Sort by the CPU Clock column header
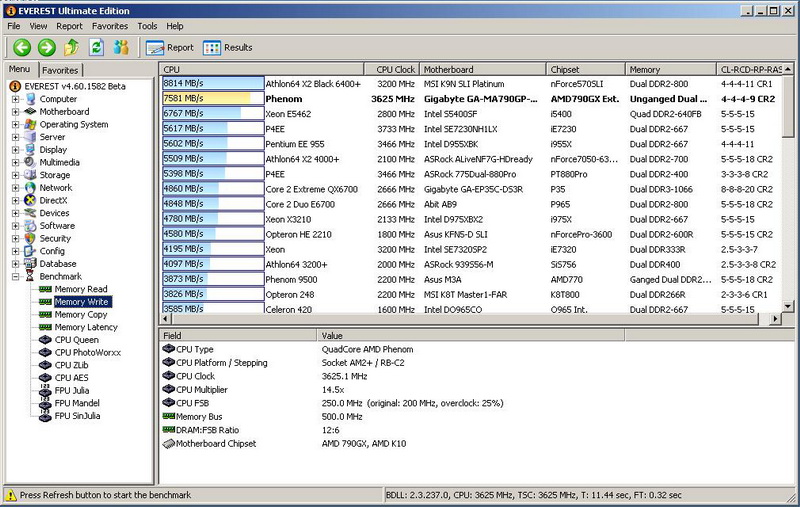 392,69
